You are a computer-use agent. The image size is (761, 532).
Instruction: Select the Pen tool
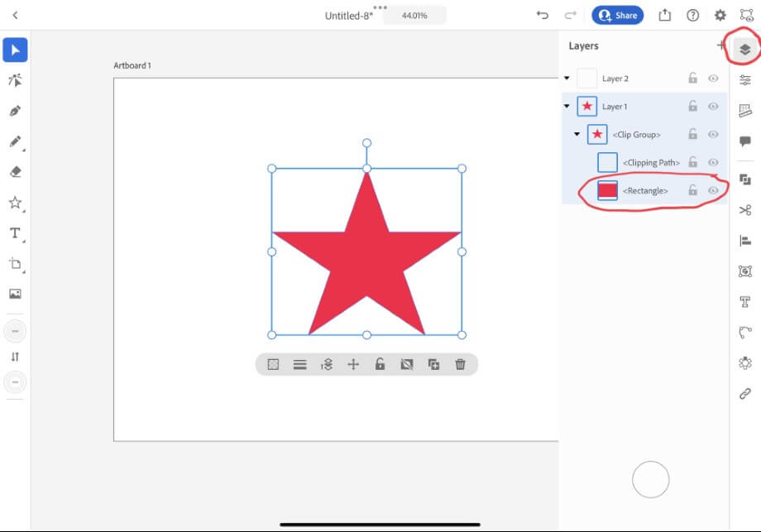point(15,111)
